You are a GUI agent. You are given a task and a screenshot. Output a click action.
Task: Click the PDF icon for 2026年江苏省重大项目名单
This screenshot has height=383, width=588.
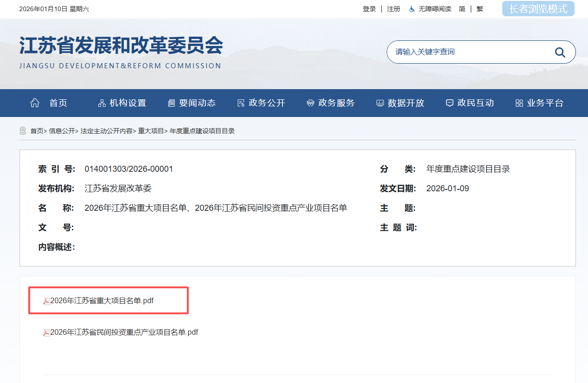[46, 301]
